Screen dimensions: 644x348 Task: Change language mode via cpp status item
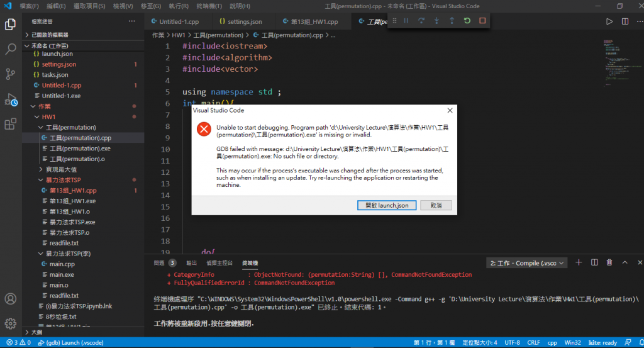(552, 343)
